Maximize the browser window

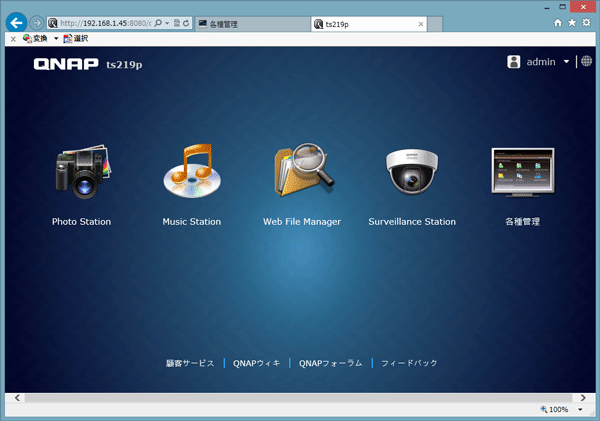pos(562,7)
